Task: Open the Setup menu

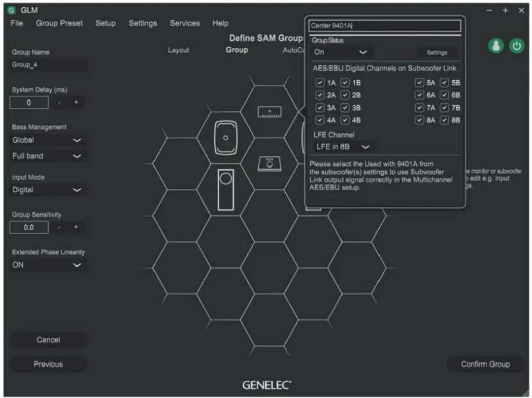Action: (x=106, y=23)
